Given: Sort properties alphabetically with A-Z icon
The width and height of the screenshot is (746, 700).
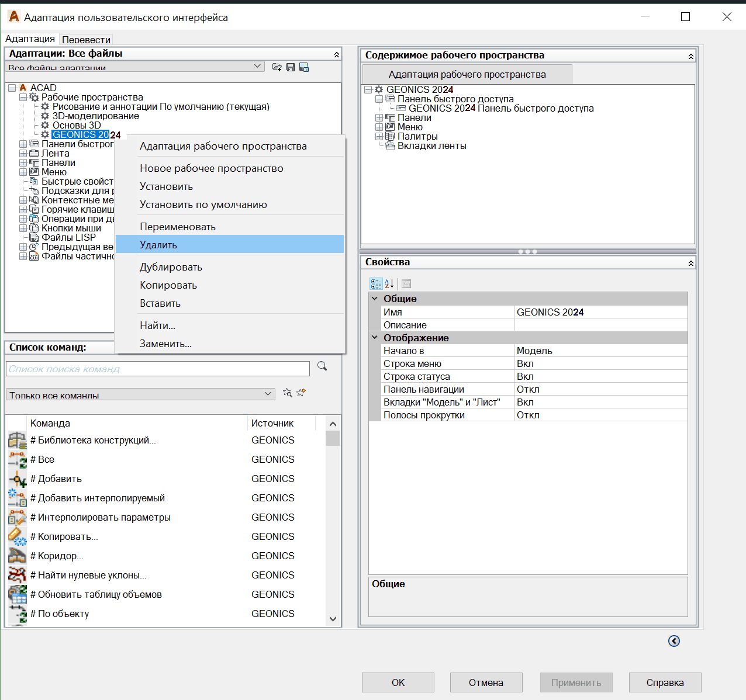Looking at the screenshot, I should pyautogui.click(x=389, y=284).
